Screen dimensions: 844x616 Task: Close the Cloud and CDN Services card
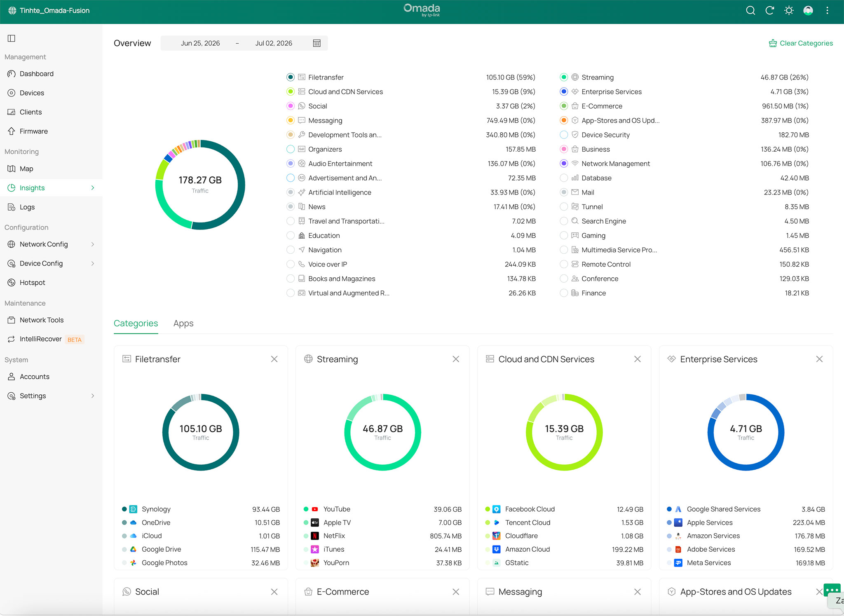click(x=638, y=359)
